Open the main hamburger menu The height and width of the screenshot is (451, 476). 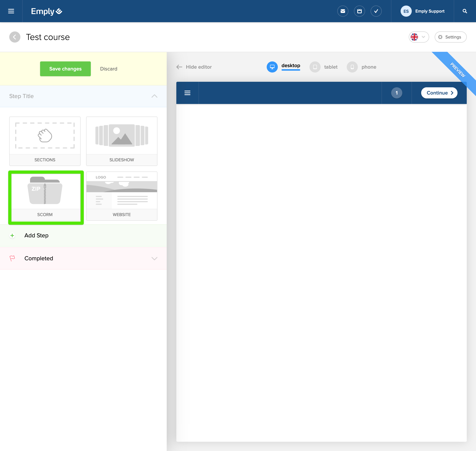click(11, 11)
